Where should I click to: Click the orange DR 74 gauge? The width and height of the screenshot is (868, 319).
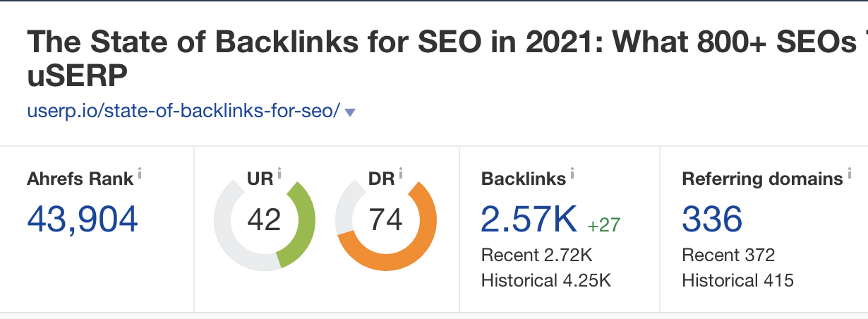click(x=386, y=220)
